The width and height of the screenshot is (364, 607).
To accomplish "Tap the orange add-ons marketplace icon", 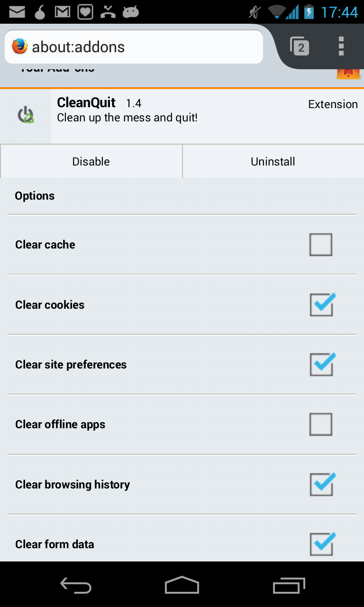I will [x=348, y=74].
